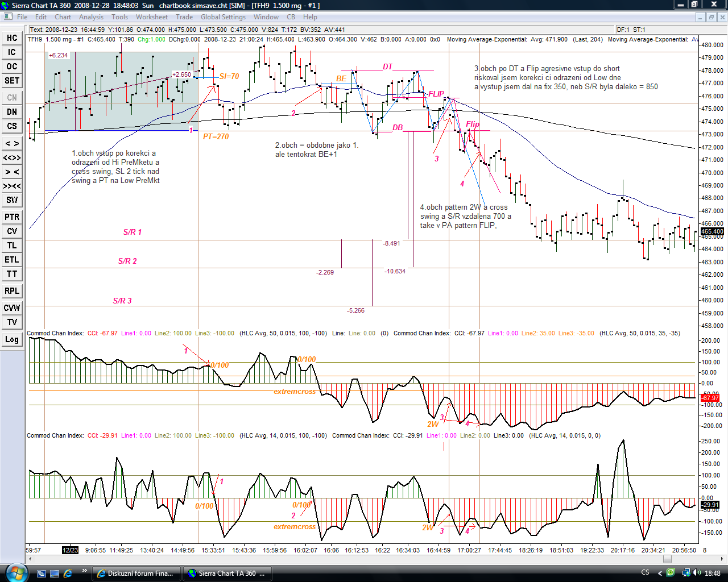
Task: Open the Global Settings menu
Action: tap(223, 17)
